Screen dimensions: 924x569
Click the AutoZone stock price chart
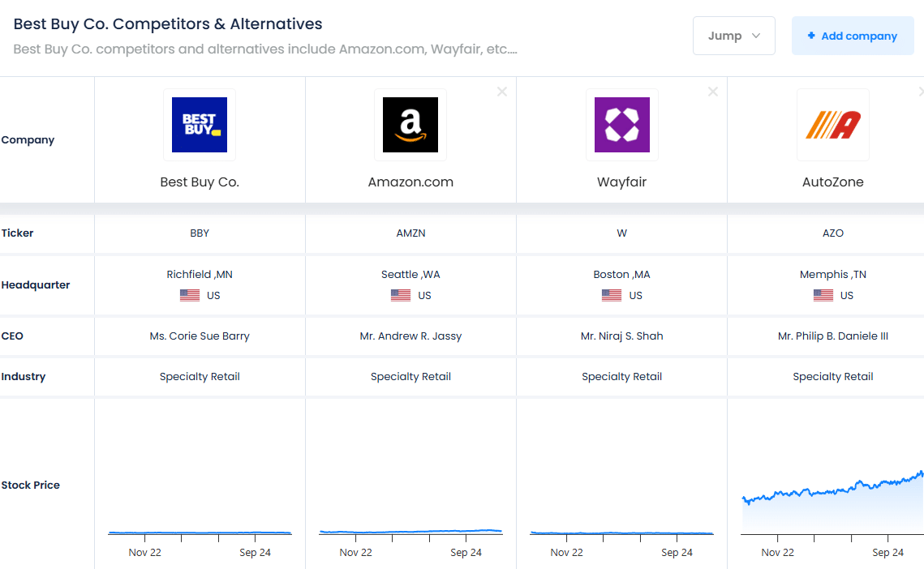pyautogui.click(x=832, y=503)
